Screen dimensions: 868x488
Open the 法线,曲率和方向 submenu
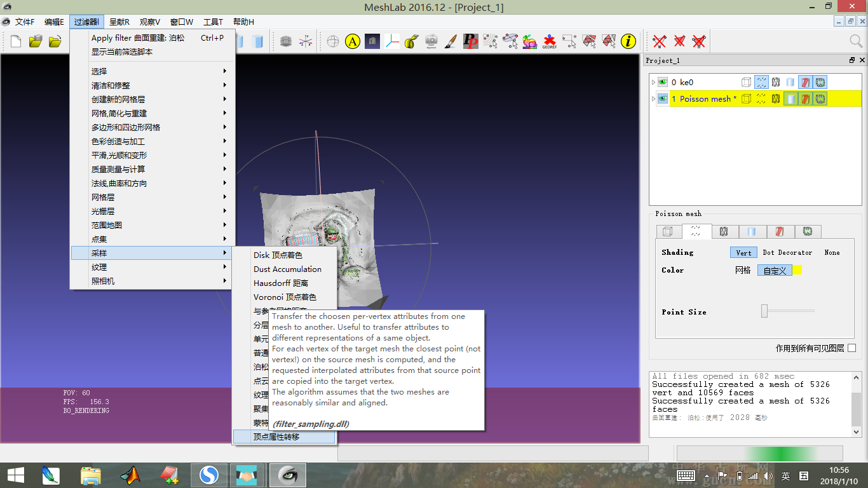(x=153, y=183)
